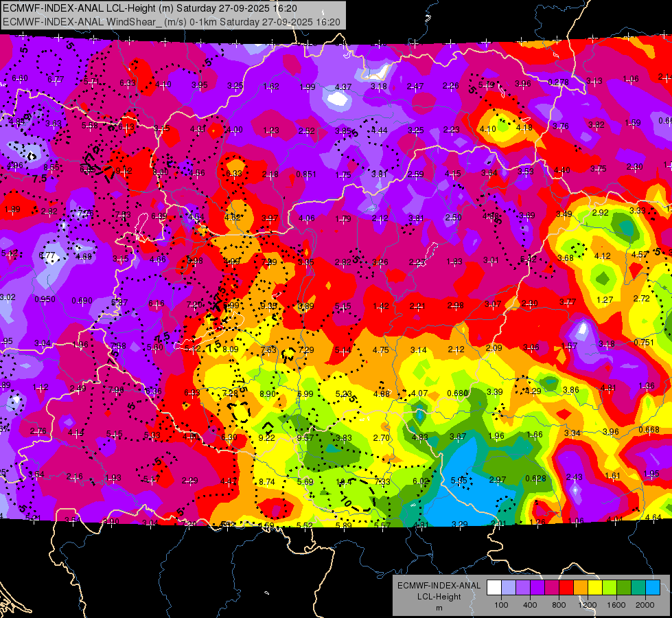
Task: Click the light lavender legend swatch
Action: pos(509,588)
